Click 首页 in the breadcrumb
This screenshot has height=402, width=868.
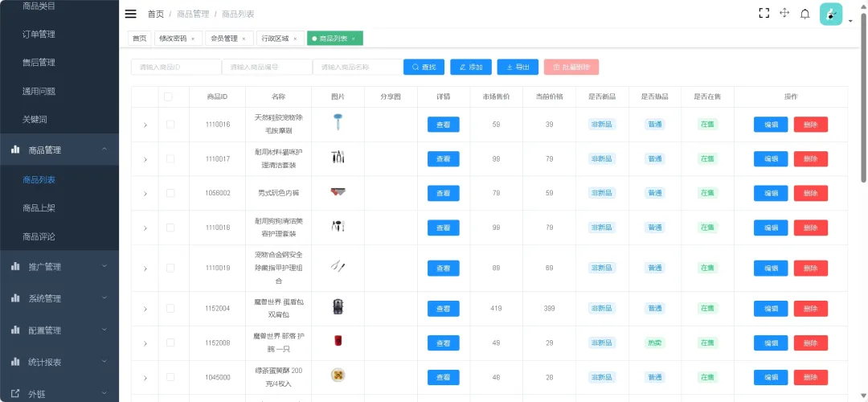156,14
